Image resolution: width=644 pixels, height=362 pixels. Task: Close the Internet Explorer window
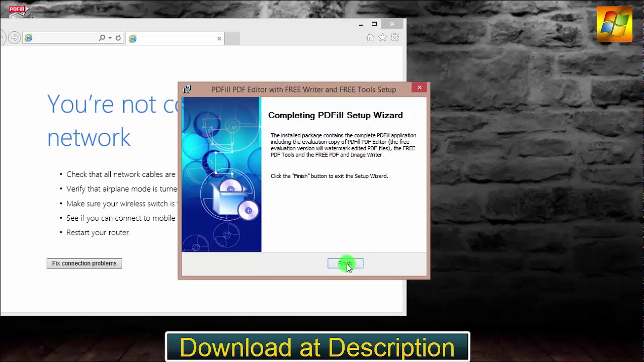[392, 24]
